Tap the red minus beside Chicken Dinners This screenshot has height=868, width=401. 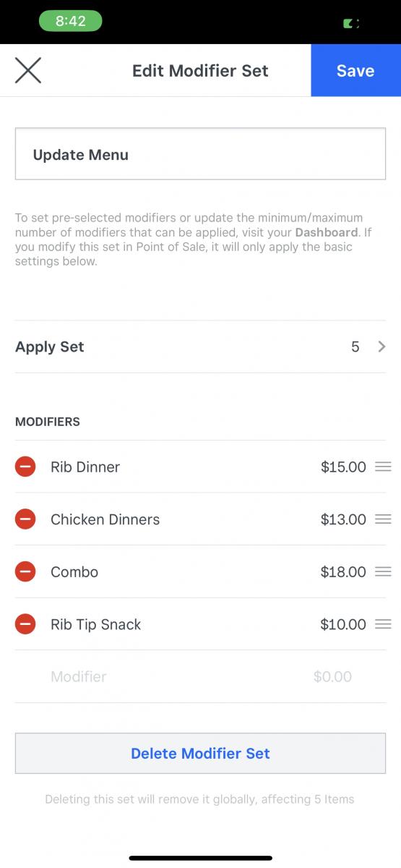coord(25,519)
